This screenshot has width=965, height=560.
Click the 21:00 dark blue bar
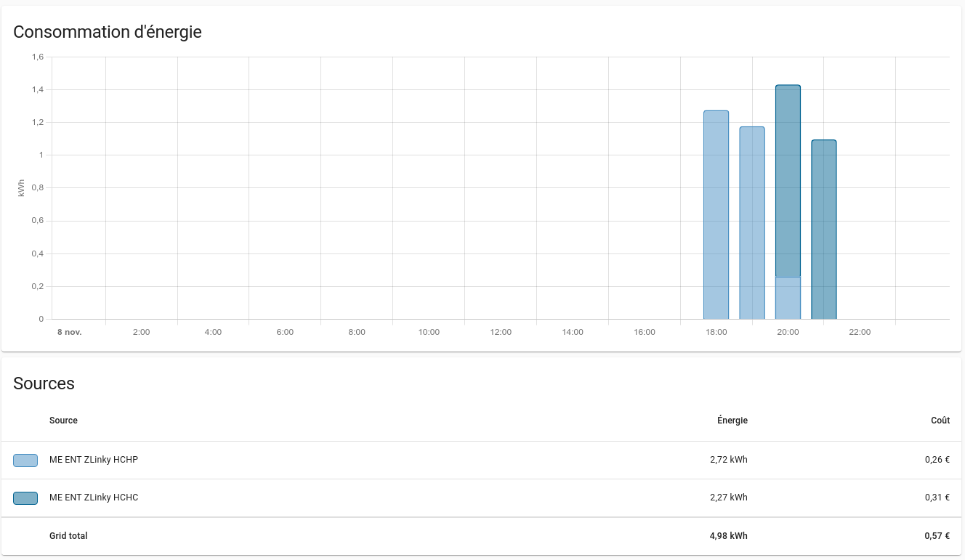pos(824,230)
